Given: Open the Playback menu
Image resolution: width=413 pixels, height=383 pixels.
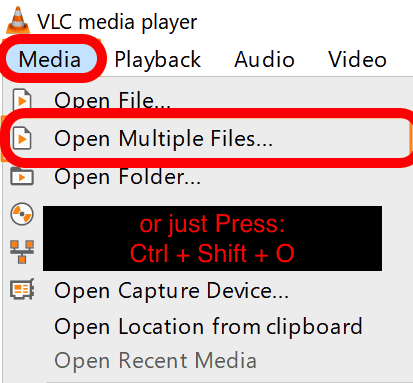Looking at the screenshot, I should click(158, 60).
